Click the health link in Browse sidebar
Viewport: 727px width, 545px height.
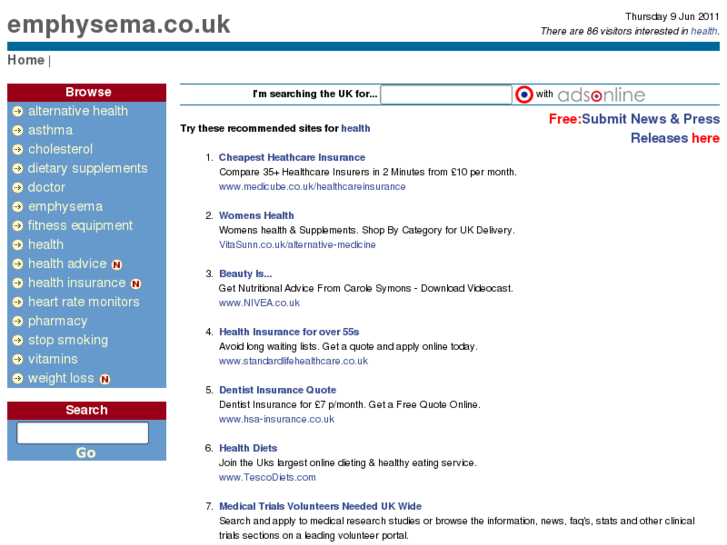(x=46, y=244)
